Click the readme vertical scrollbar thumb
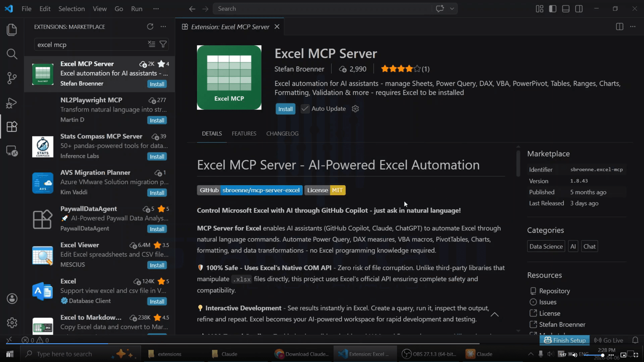 point(518,163)
